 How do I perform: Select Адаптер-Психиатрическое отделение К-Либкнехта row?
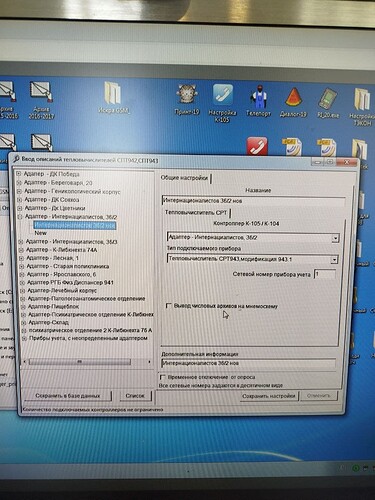(x=91, y=314)
